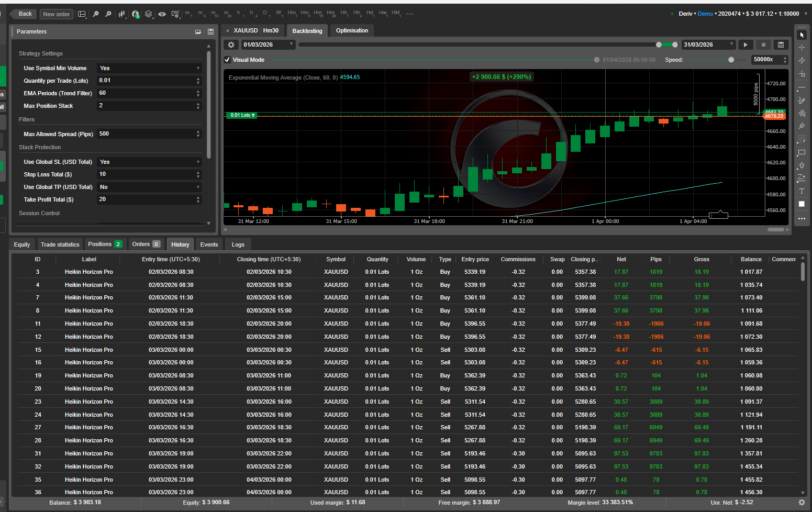Click the Speed slider handle
Image resolution: width=812 pixels, height=512 pixels.
731,60
